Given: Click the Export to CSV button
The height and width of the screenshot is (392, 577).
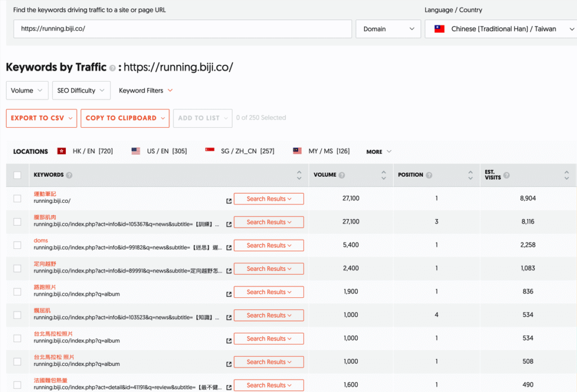Looking at the screenshot, I should point(42,118).
